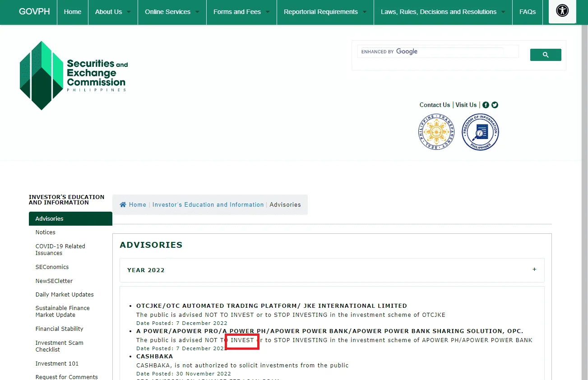Expand the Year 2022 section plus icon
The image size is (588, 380).
pos(534,269)
